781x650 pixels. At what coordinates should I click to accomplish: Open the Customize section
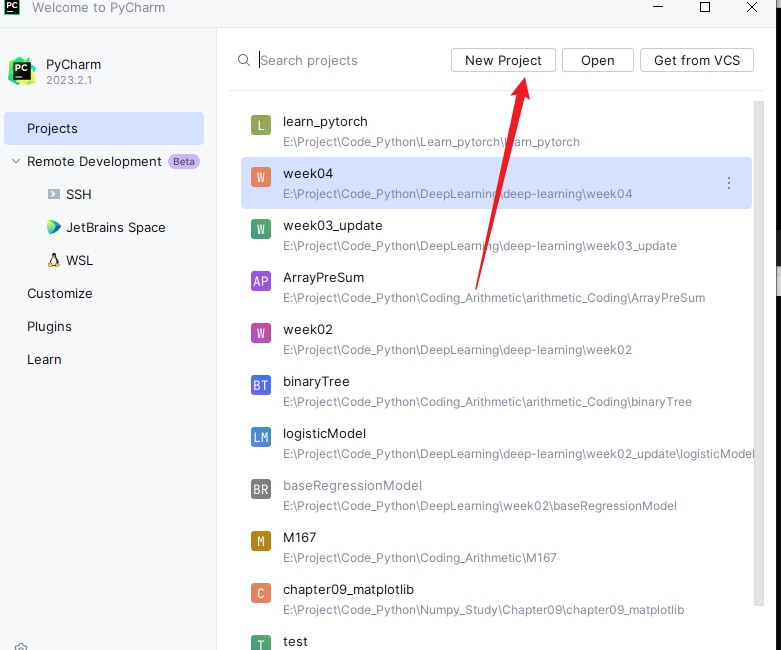[60, 294]
